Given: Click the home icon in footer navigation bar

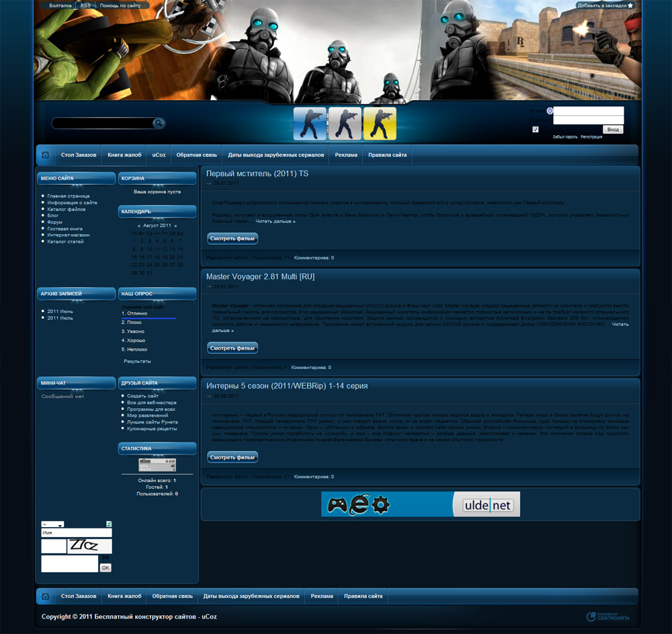Looking at the screenshot, I should click(45, 596).
